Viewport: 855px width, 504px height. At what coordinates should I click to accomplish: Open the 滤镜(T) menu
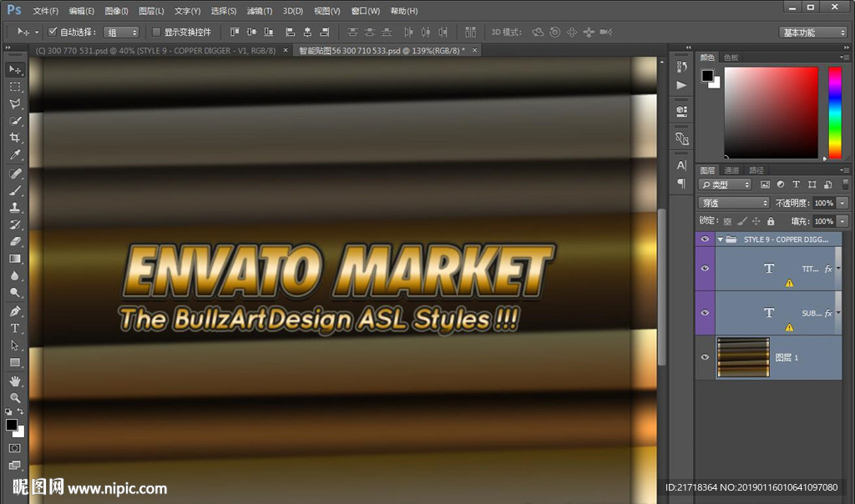point(260,11)
